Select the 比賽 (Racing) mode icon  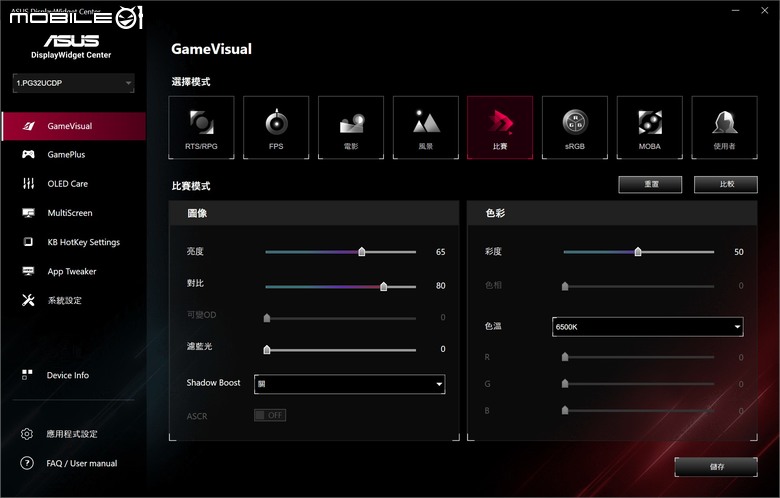500,128
